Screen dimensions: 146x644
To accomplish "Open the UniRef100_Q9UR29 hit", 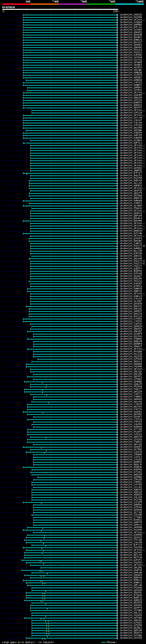I will [131, 326].
